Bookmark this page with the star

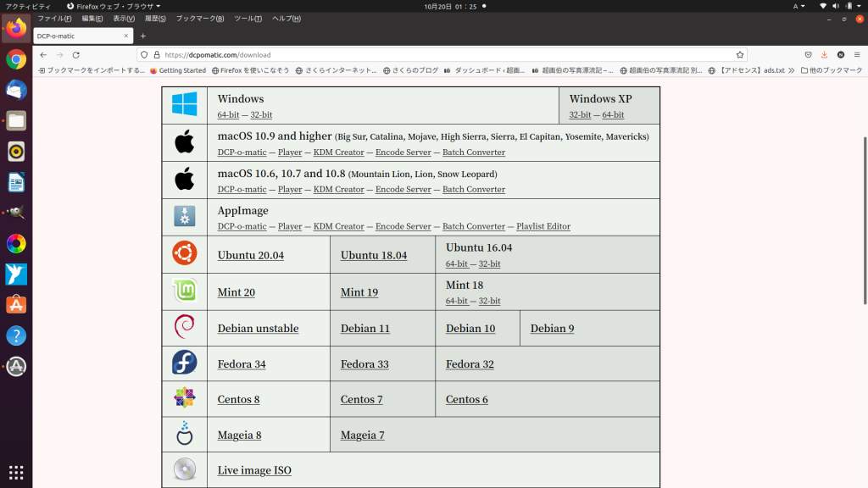[739, 55]
